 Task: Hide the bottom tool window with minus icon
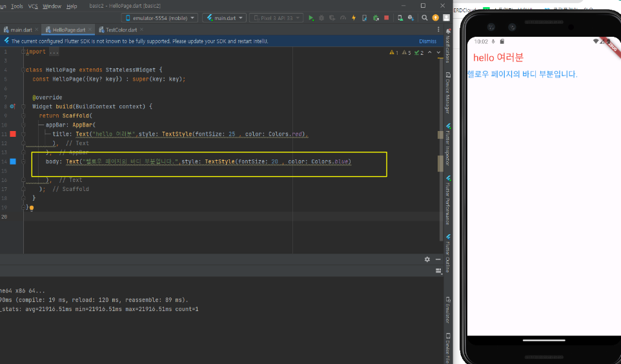[438, 259]
